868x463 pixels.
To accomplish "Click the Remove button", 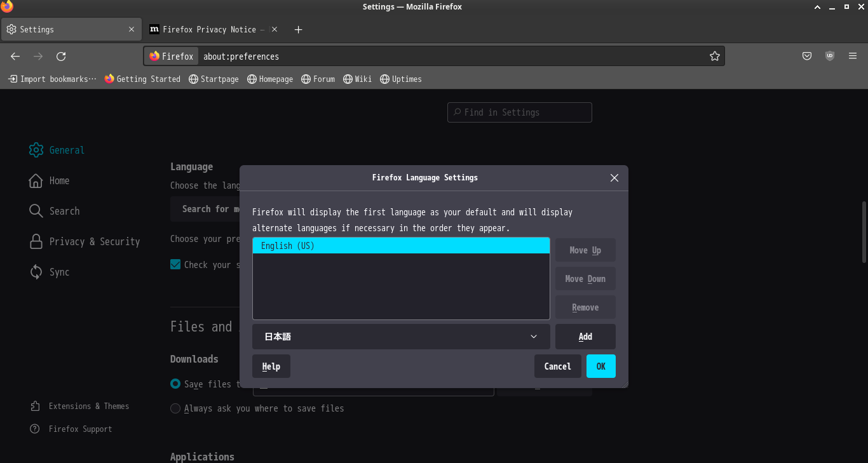I will (585, 307).
